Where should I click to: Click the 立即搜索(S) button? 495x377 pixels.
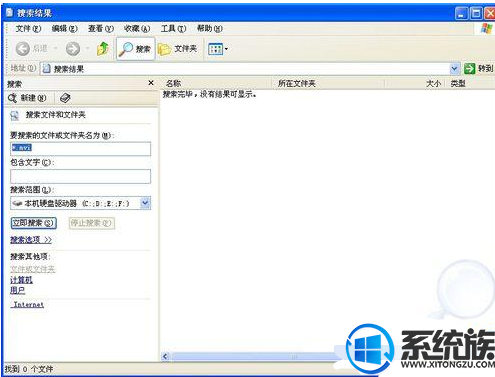pos(34,223)
